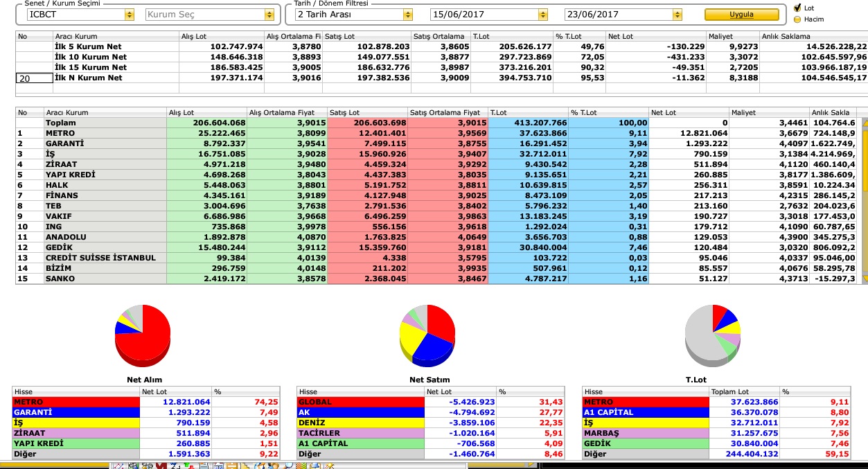This screenshot has height=469, width=868.
Task: Click Diğer row in T.Lot table
Action: [716, 454]
